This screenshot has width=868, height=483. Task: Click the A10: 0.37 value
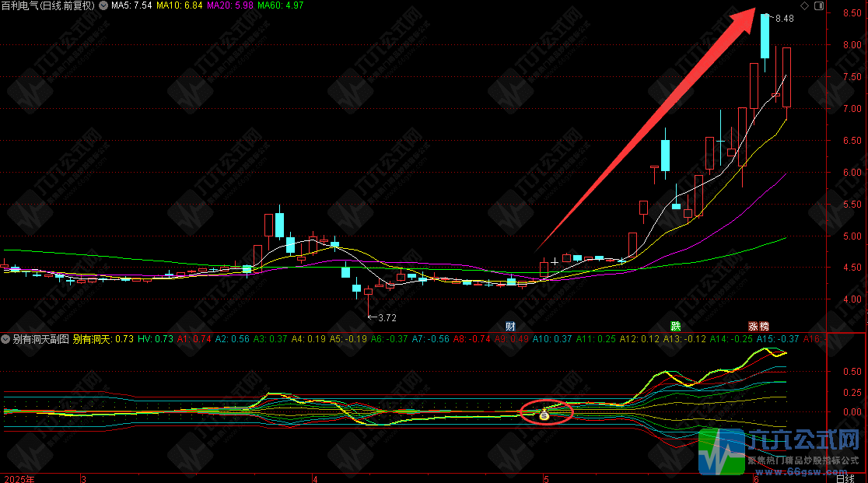(552, 339)
